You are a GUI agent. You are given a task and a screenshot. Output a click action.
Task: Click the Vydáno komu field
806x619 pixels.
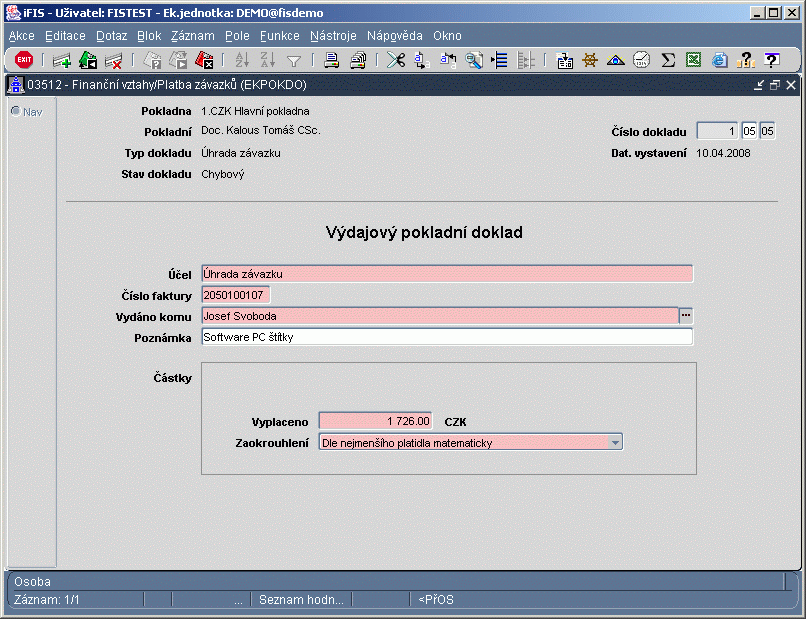440,316
